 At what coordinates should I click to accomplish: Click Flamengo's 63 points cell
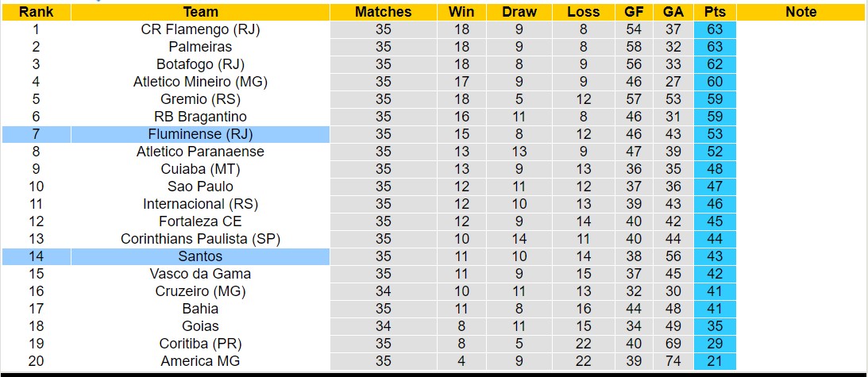click(x=714, y=29)
